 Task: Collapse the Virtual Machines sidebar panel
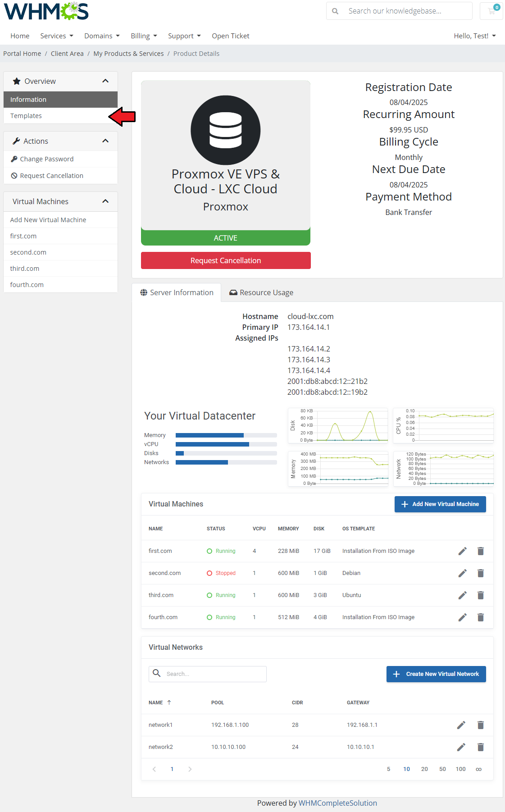click(x=105, y=201)
